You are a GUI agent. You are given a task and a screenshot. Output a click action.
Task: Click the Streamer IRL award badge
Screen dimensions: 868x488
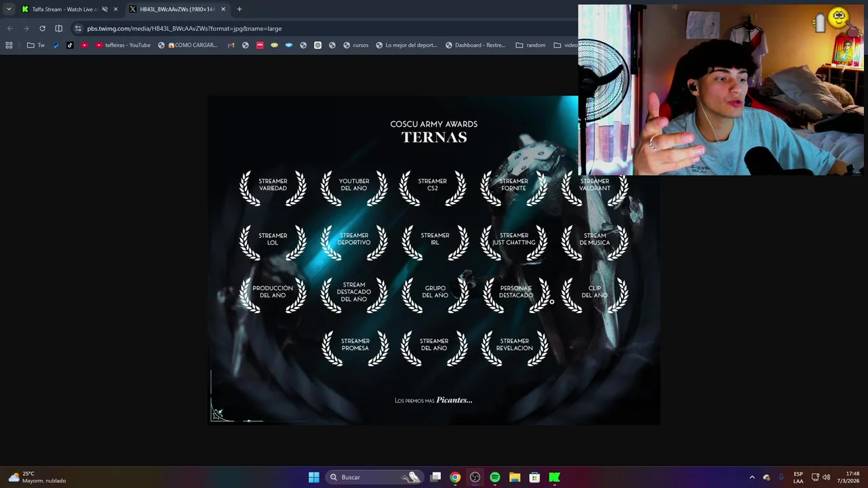coord(435,242)
